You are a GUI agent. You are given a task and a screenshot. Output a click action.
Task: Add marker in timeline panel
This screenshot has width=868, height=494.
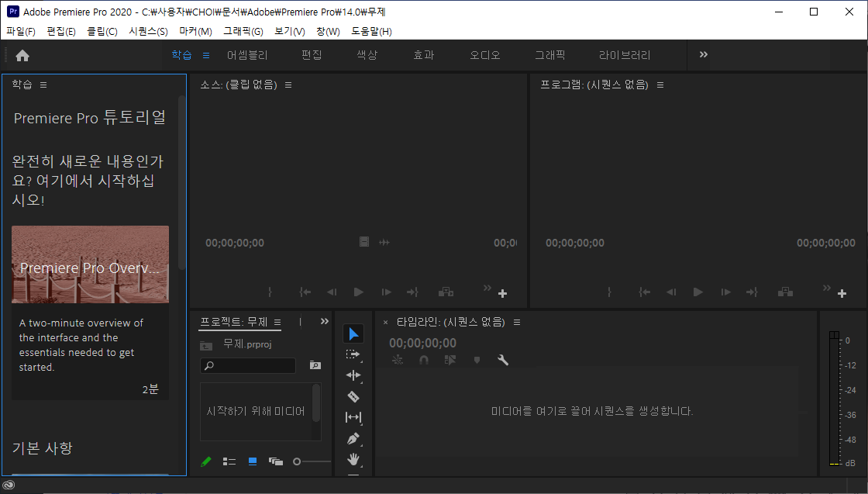[x=477, y=360]
